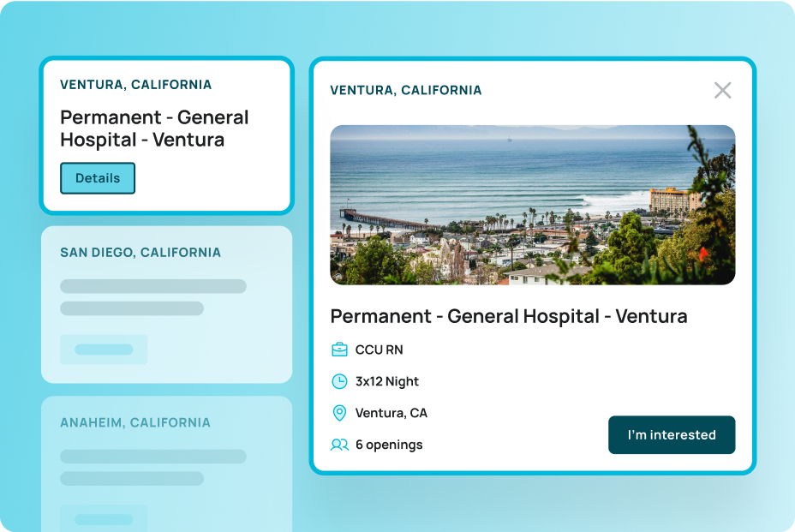Select the Anaheim, California job card
795x532 pixels.
[x=166, y=463]
